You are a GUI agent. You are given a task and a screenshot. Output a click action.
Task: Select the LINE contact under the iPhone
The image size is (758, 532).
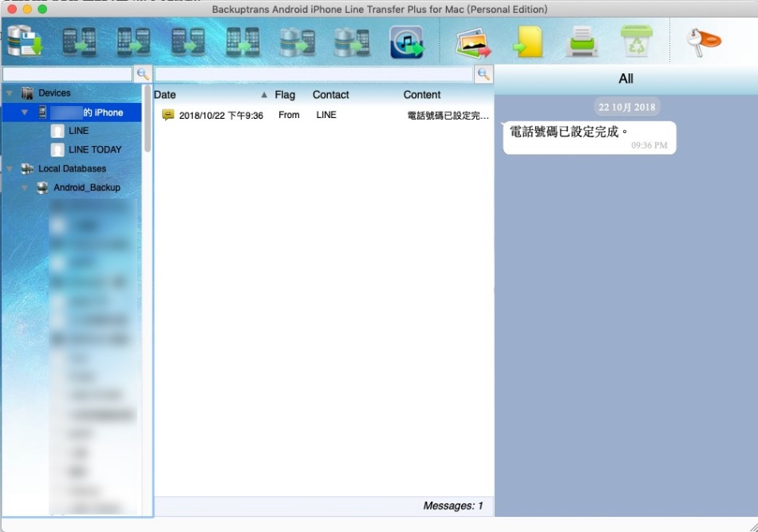point(78,131)
